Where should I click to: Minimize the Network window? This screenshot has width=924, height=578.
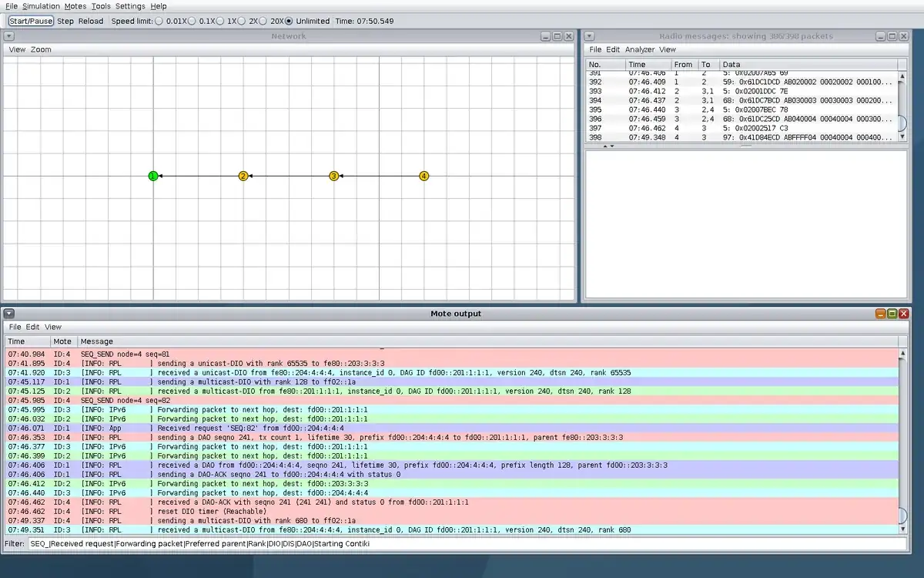point(546,36)
